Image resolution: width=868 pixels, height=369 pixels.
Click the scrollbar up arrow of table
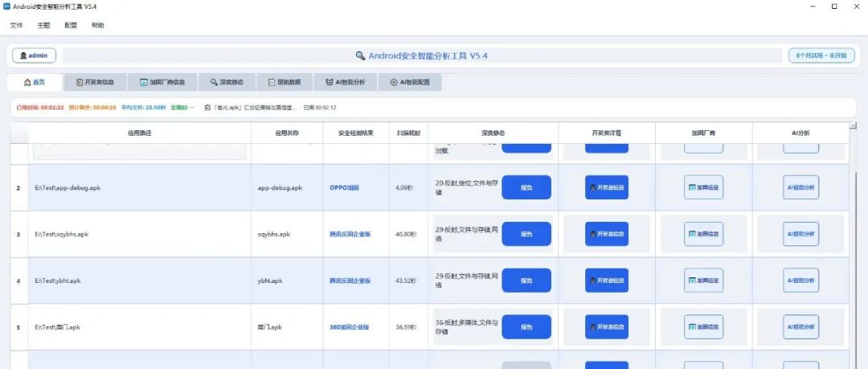[x=853, y=125]
